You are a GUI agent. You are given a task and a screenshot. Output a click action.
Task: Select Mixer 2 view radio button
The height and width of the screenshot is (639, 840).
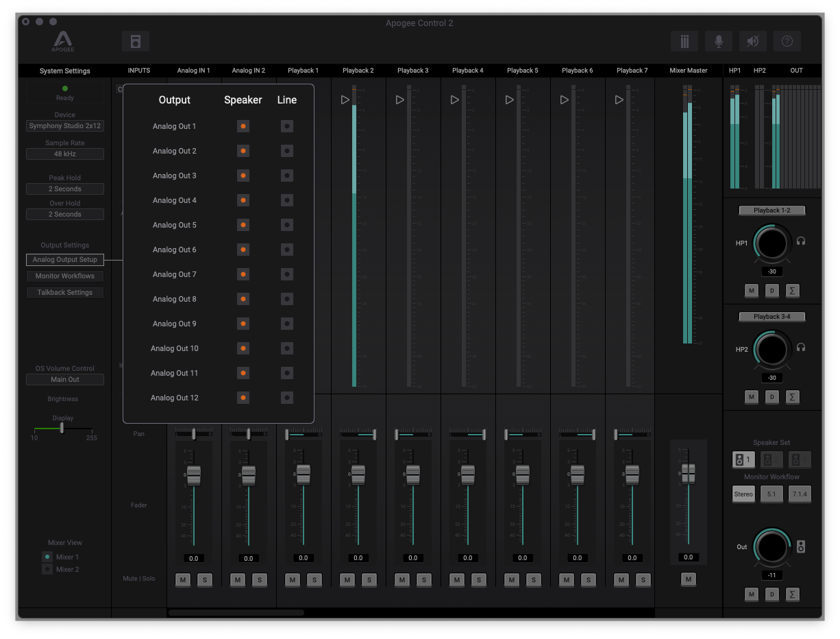pos(47,569)
